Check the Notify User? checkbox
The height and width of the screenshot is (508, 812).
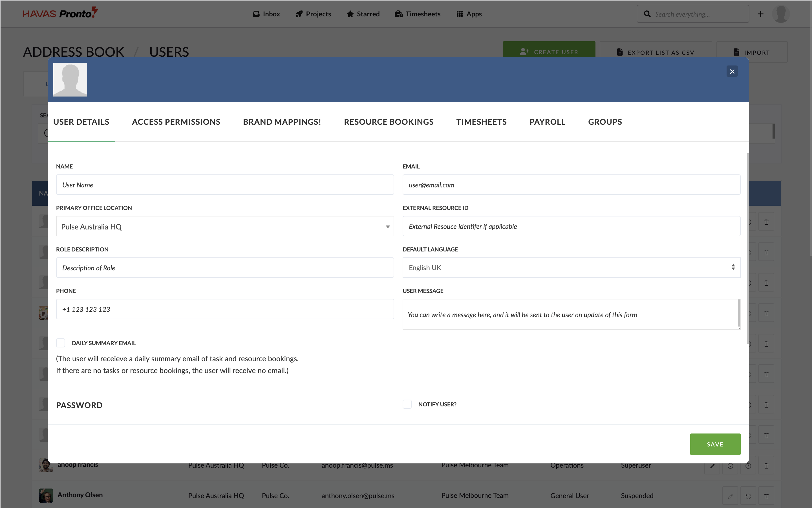click(407, 404)
